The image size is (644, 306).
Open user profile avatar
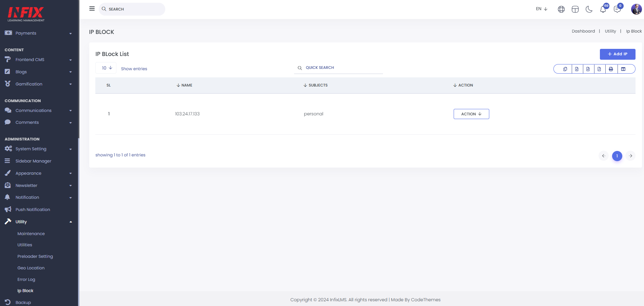[636, 9]
